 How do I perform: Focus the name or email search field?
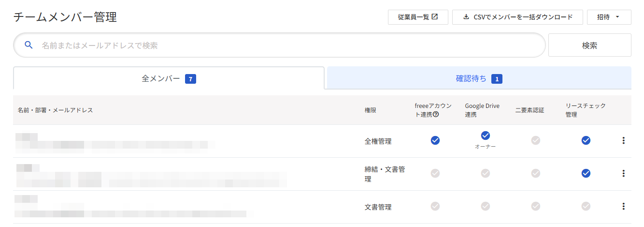279,45
